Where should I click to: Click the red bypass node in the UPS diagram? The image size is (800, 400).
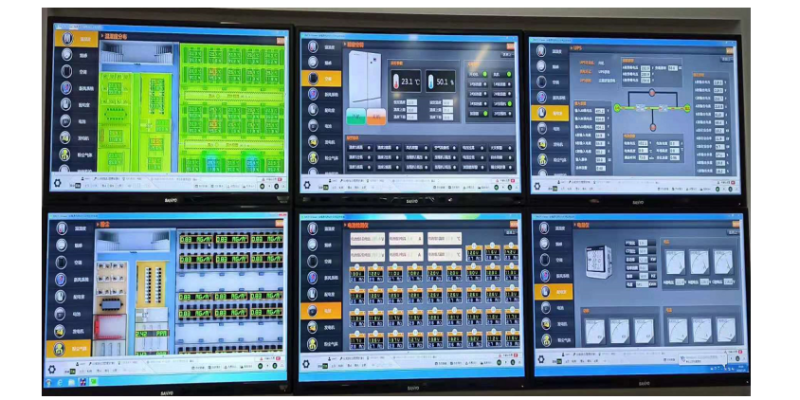(652, 91)
